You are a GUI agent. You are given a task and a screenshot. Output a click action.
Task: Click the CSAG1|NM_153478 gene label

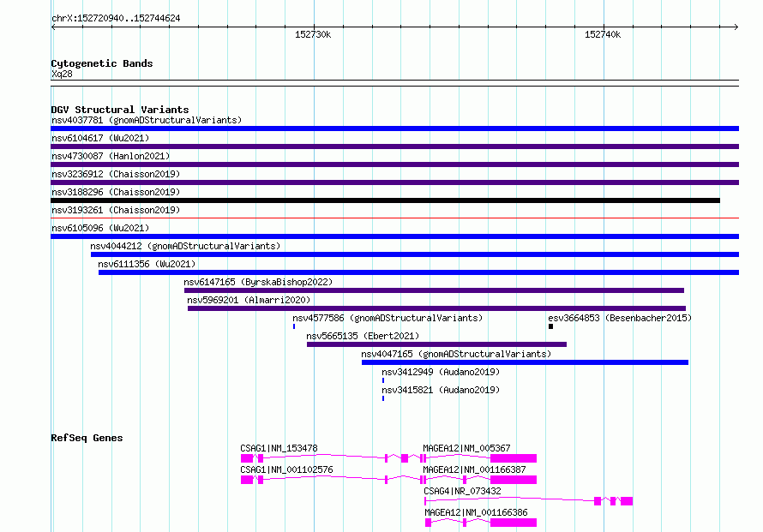point(279,448)
